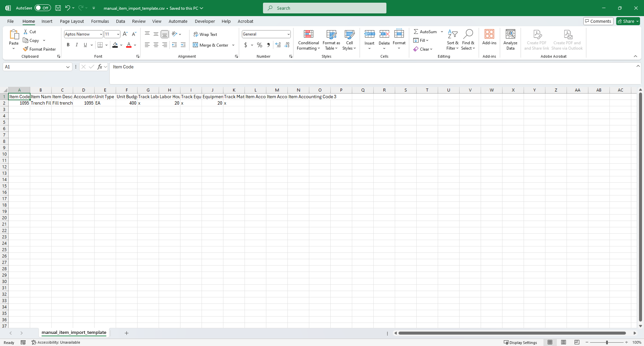Click the Save disk icon
644x346 pixels.
[58, 8]
